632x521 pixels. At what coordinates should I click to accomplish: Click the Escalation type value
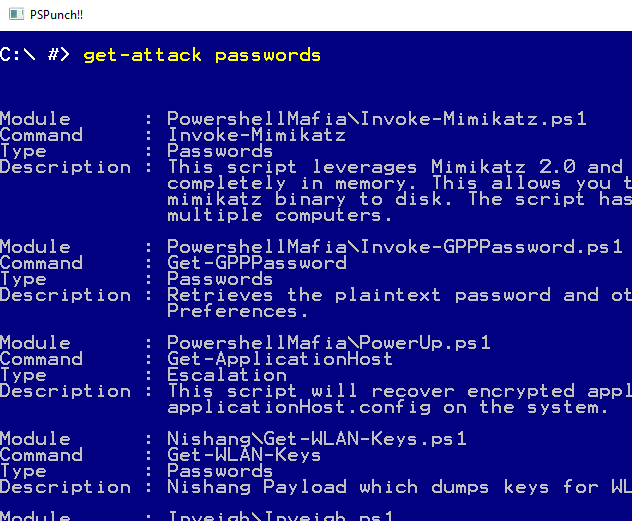tap(226, 375)
